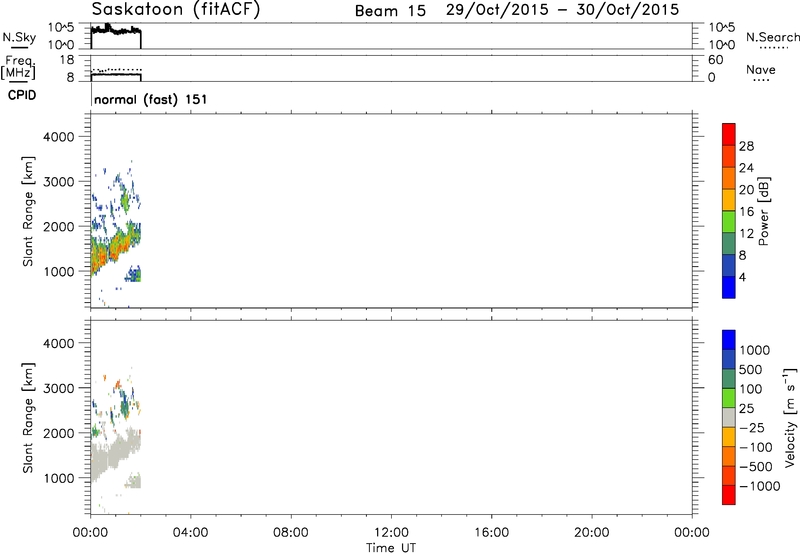Click the 29/Oct/2015 – 30/Oct/2015 date range
Viewport: 800px width, 554px height.
562,10
